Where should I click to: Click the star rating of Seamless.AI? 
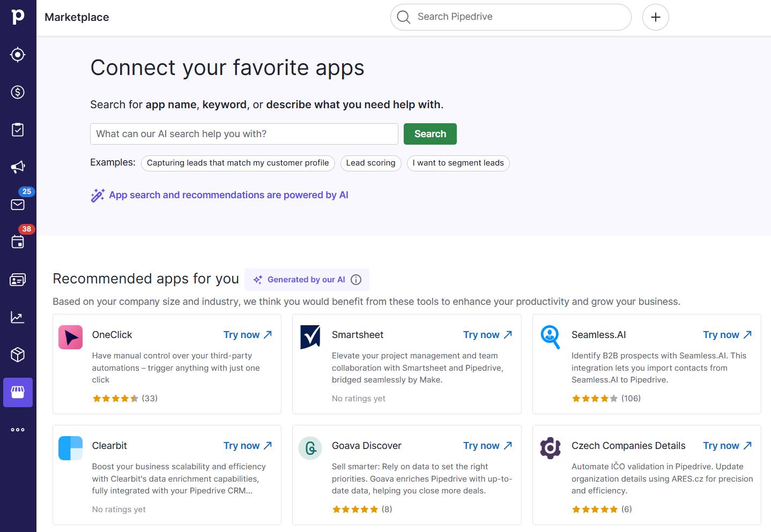595,398
